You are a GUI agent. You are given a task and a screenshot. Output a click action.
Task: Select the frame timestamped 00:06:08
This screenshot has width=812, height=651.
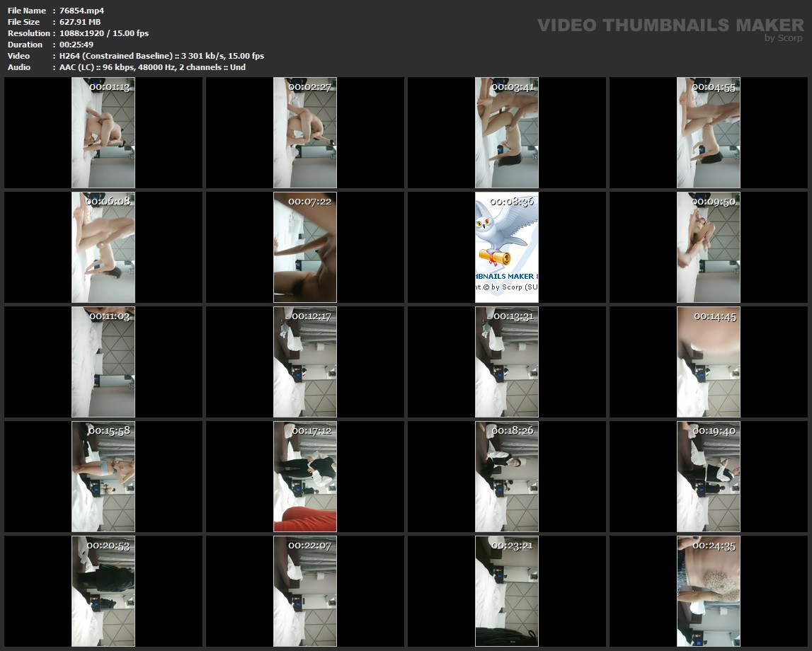pyautogui.click(x=103, y=247)
